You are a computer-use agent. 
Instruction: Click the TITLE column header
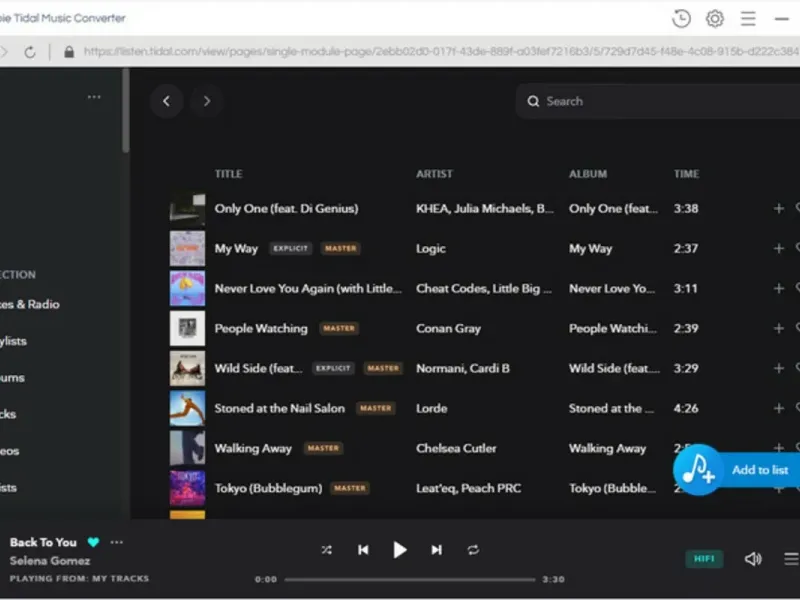[x=229, y=174]
